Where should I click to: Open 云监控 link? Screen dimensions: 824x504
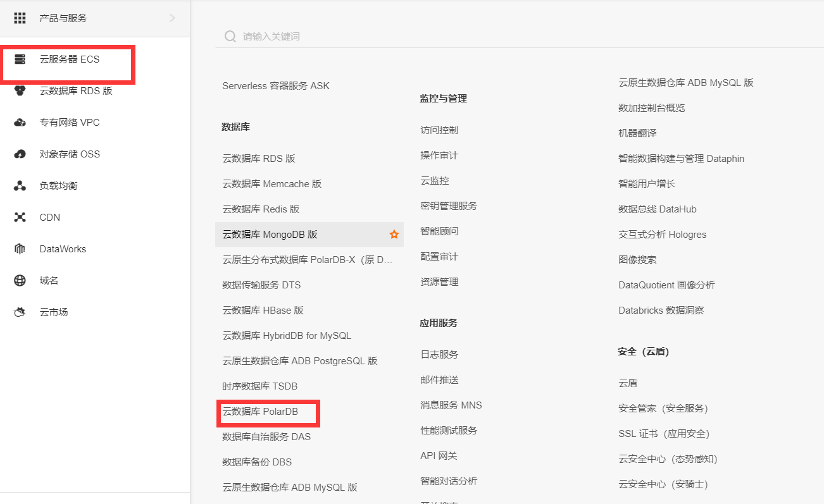tap(435, 181)
